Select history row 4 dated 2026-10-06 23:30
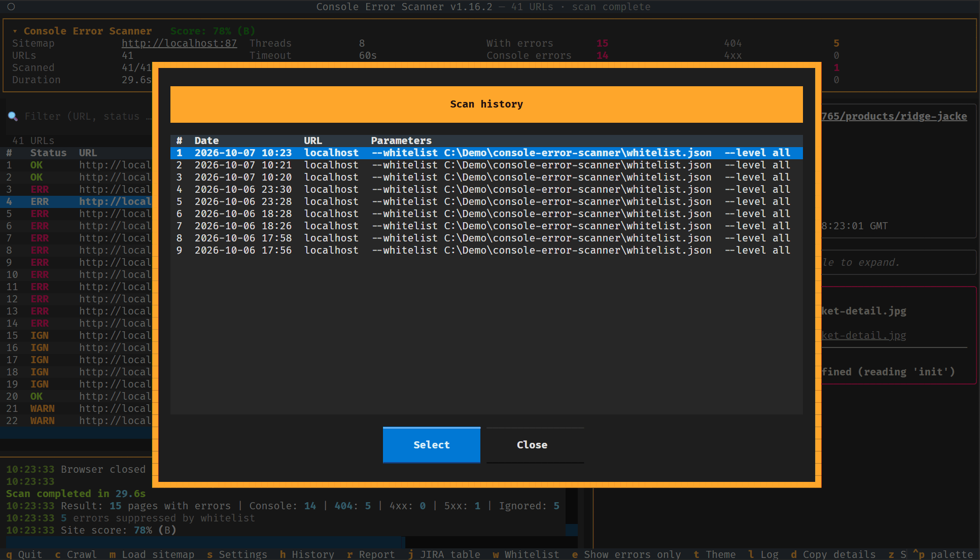 486,189
